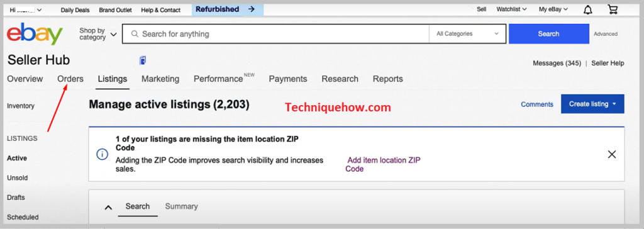Click the small blue icon beside Seller Hub
This screenshot has height=229, width=644.
pyautogui.click(x=143, y=60)
